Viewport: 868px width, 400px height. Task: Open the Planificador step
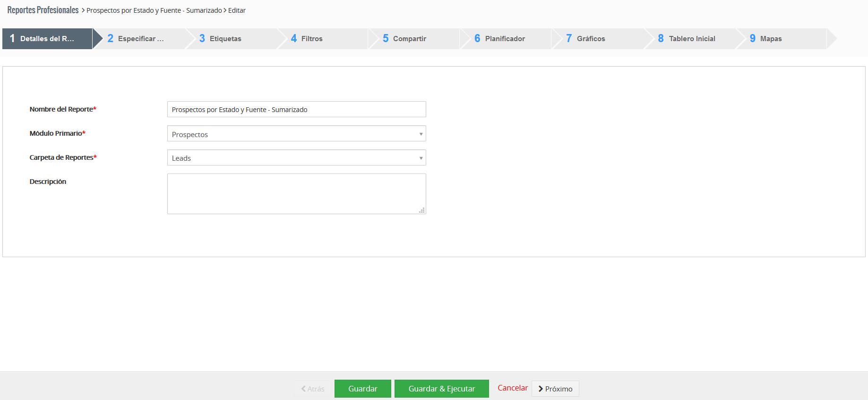click(x=505, y=39)
